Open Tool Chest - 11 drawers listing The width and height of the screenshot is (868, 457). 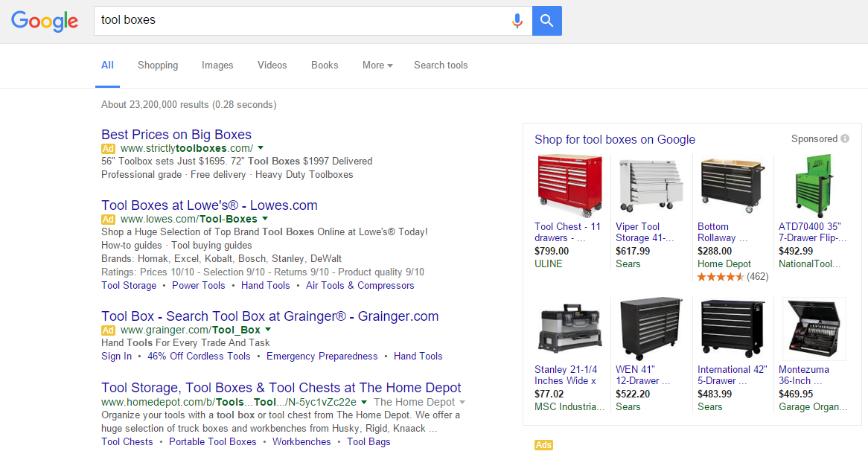pyautogui.click(x=567, y=232)
